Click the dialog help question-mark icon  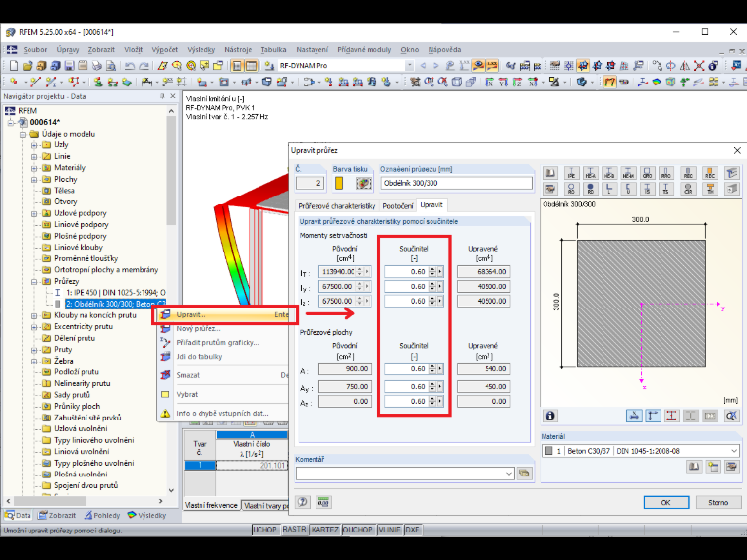point(303,502)
